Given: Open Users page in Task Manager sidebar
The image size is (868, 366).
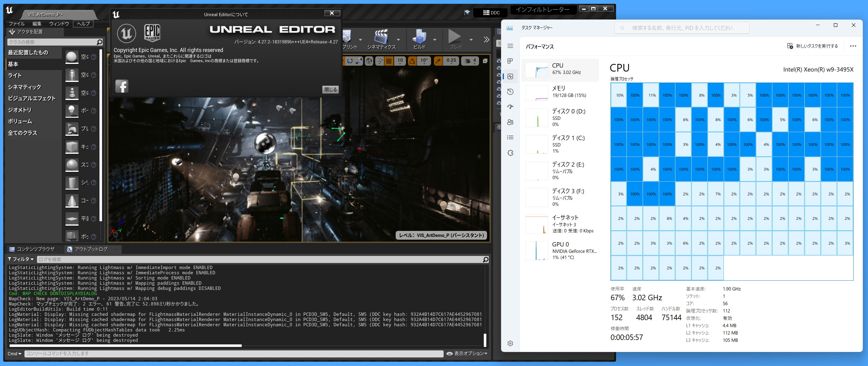Looking at the screenshot, I should pyautogui.click(x=510, y=122).
